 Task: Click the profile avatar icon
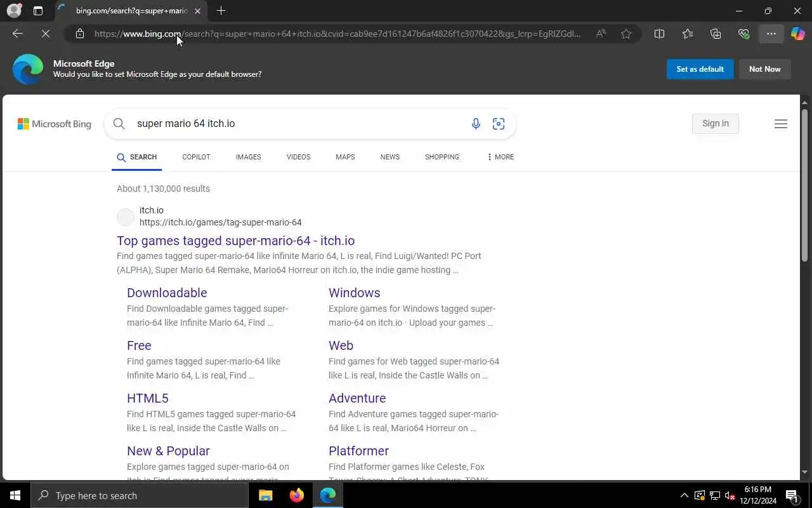pyautogui.click(x=14, y=11)
